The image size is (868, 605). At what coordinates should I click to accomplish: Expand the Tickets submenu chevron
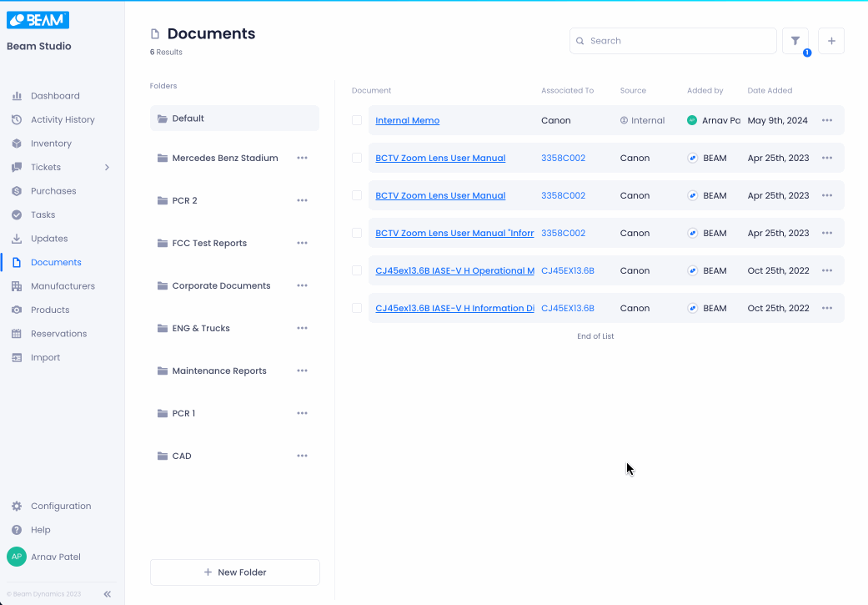coord(107,168)
